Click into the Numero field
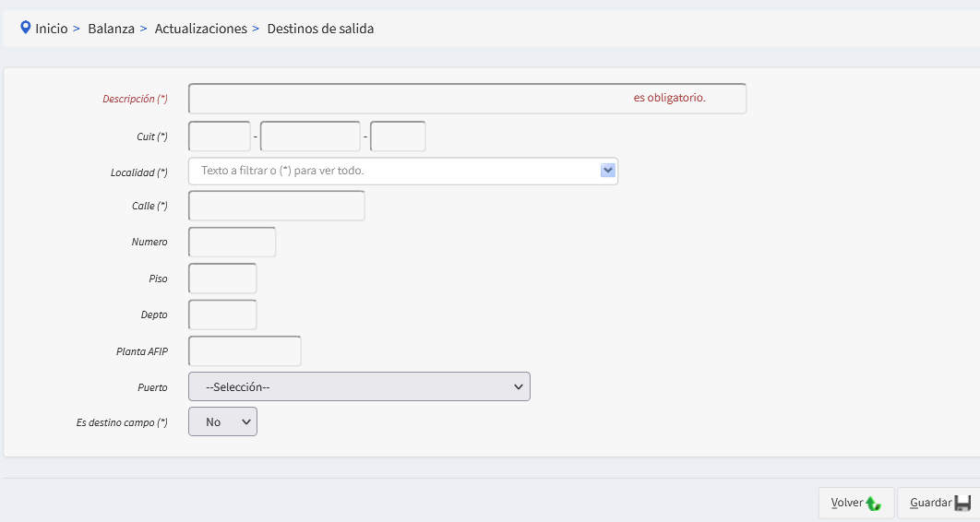This screenshot has height=522, width=980. 232,242
